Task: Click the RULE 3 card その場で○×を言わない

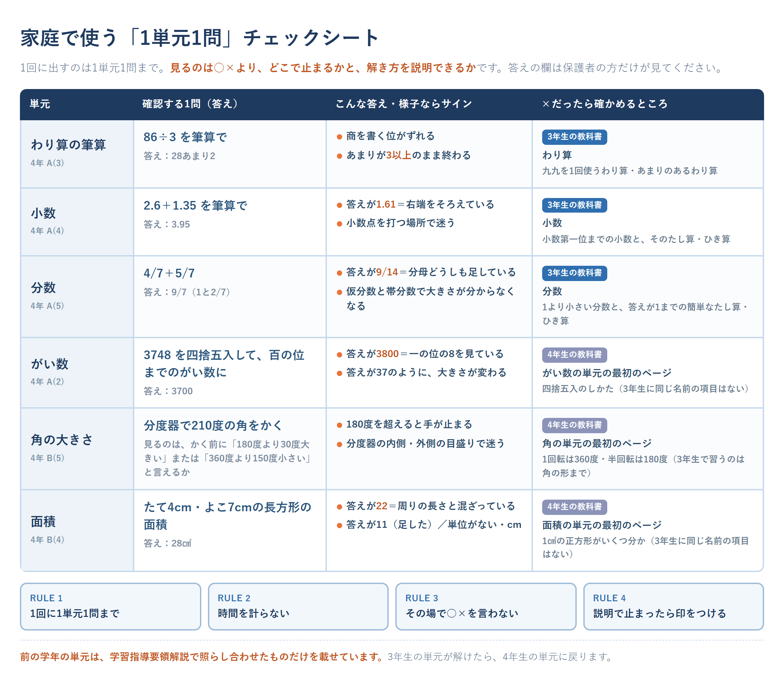Action: pos(486,607)
